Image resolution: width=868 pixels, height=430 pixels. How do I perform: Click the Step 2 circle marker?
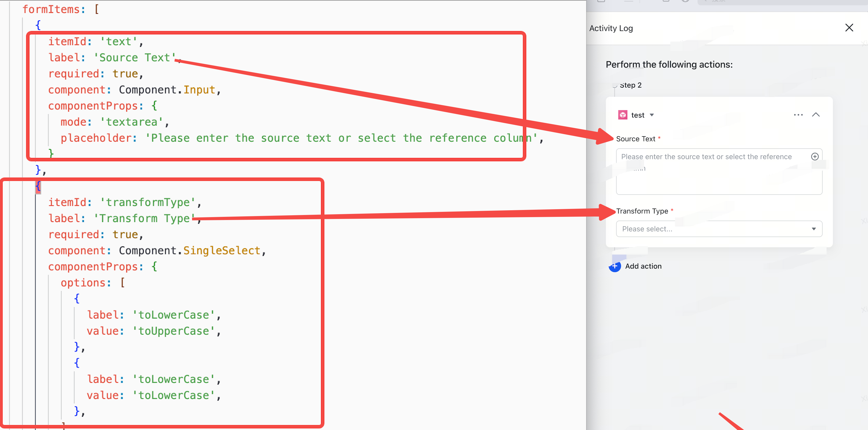(x=615, y=85)
